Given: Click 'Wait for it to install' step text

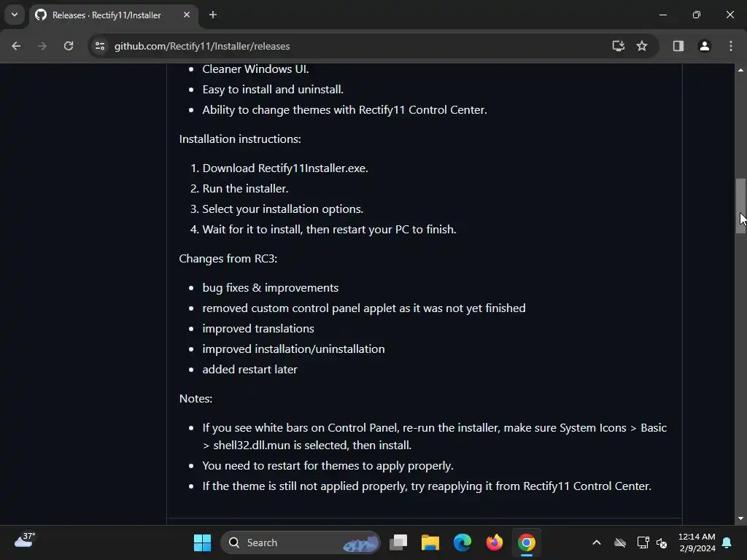Looking at the screenshot, I should coord(329,230).
